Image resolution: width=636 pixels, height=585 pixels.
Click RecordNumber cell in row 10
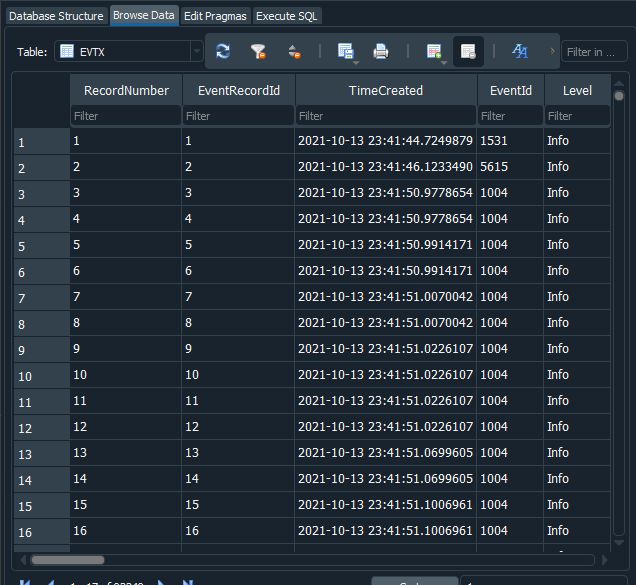(x=126, y=375)
